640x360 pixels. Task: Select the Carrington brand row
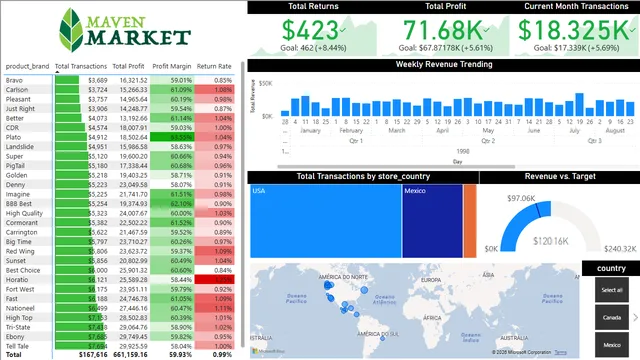point(120,232)
